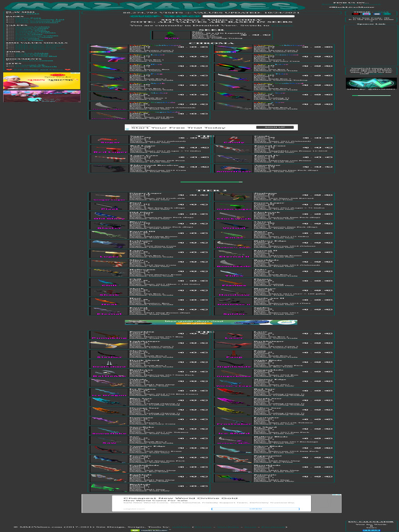Select the Flames knife image
Image resolution: width=399 pixels, height=532 pixels.
[x=234, y=283]
